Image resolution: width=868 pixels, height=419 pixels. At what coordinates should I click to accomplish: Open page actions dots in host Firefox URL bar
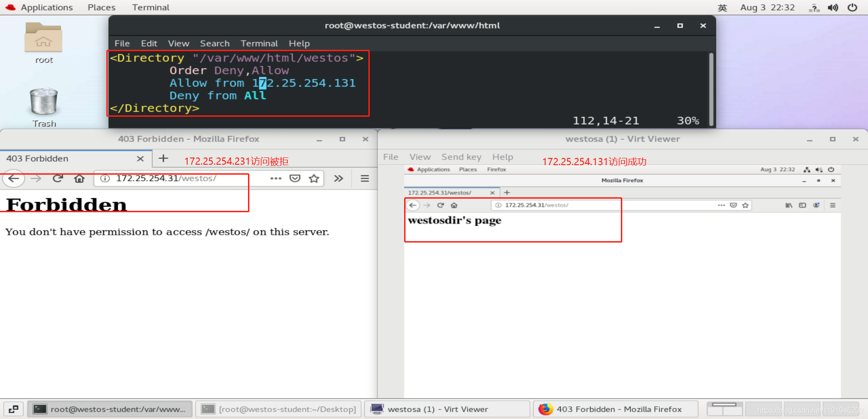point(276,178)
